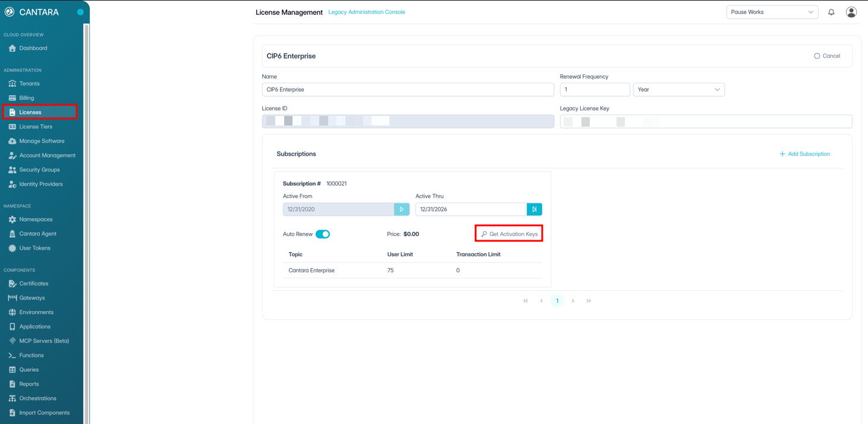The width and height of the screenshot is (868, 424).
Task: Expand the Pause Works tenant dropdown
Action: [x=772, y=12]
